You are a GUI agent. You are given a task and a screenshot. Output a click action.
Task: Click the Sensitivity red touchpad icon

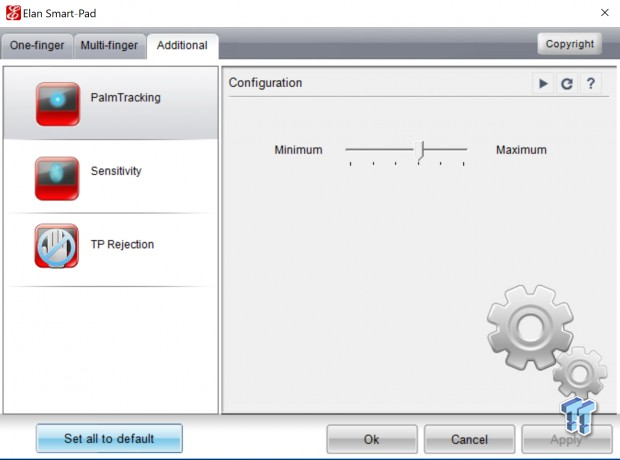click(57, 178)
